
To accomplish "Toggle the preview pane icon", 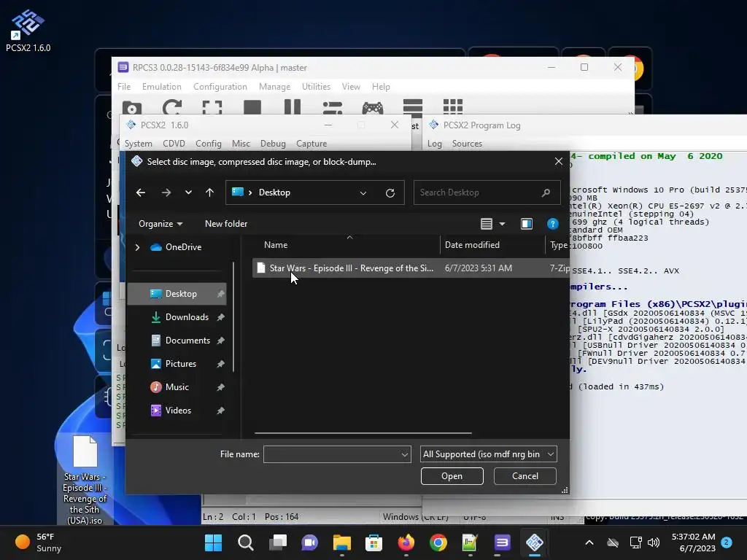I will (x=527, y=224).
